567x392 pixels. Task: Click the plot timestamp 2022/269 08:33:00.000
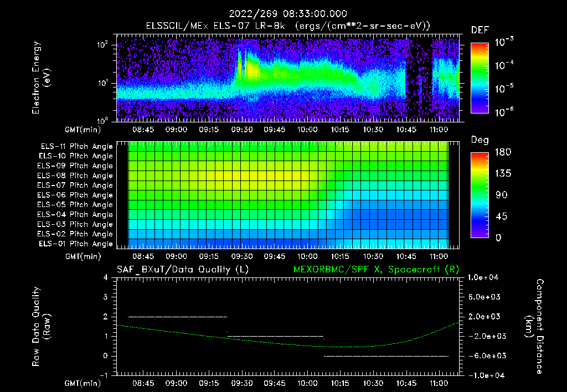pyautogui.click(x=288, y=14)
